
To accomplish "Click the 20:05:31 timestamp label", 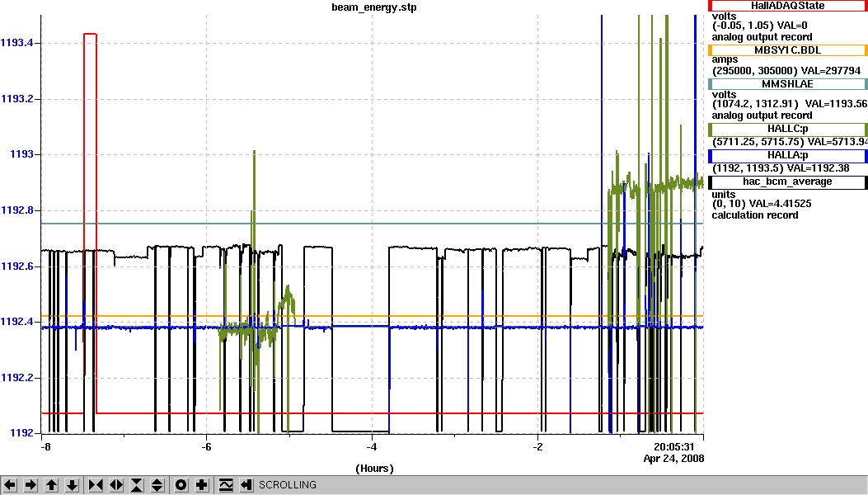I will click(673, 447).
